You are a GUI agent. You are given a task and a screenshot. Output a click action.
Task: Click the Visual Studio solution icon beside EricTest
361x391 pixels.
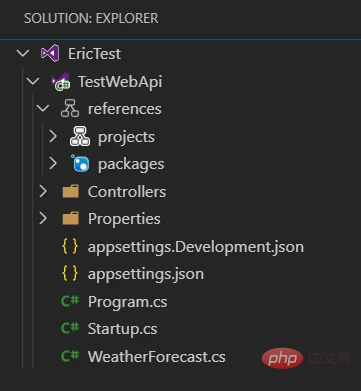50,54
